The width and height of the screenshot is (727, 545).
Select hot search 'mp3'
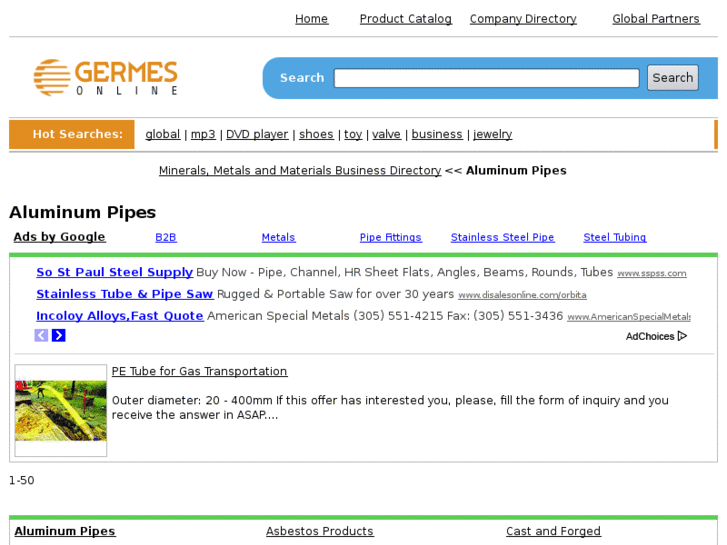click(203, 135)
